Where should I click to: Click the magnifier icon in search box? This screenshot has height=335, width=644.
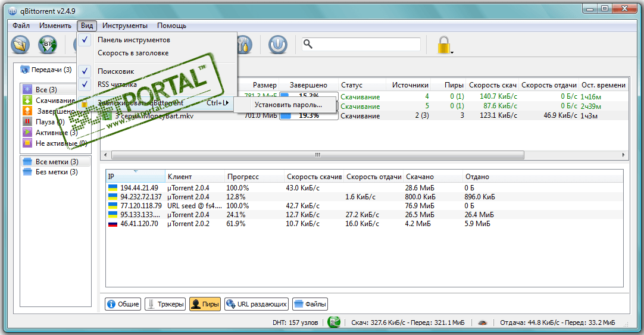(x=308, y=44)
